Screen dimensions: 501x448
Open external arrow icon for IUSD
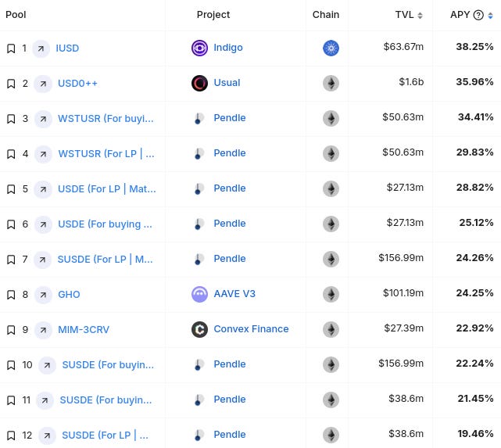[41, 48]
